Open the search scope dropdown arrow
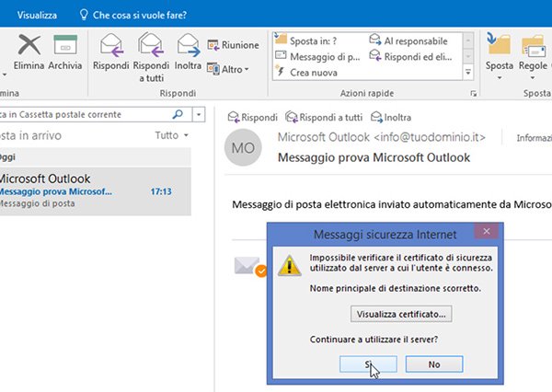 click(199, 114)
